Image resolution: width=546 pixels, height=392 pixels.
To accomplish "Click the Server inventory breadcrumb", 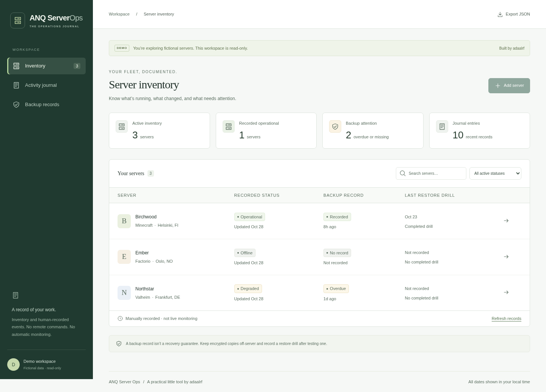I will [159, 14].
